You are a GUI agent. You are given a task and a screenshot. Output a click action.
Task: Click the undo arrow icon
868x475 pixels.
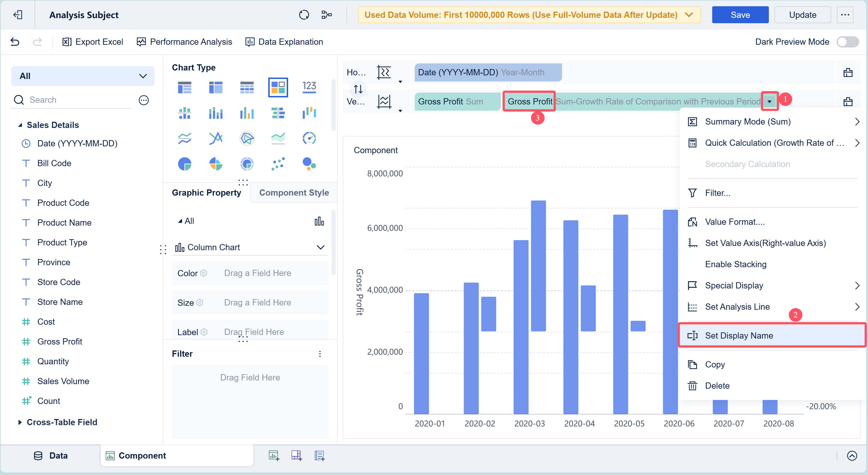15,42
